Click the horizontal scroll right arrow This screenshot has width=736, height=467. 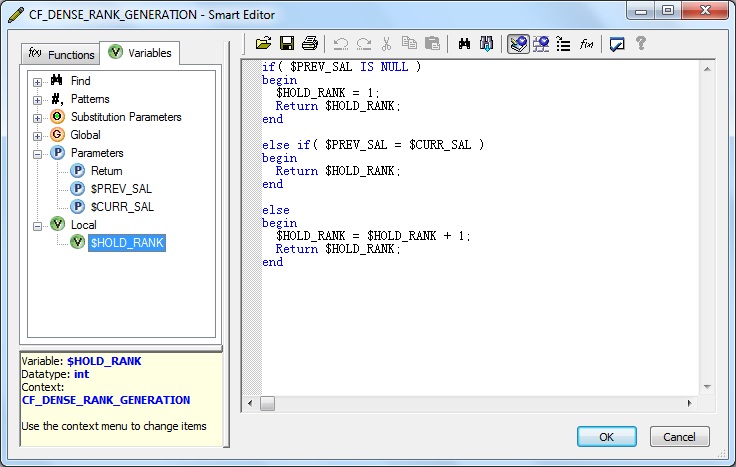(x=690, y=403)
